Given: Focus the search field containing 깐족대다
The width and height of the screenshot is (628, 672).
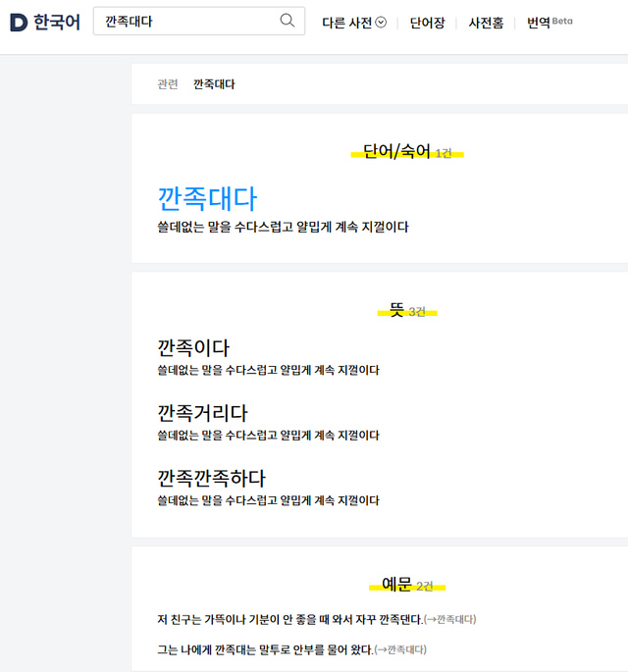Looking at the screenshot, I should (199, 21).
